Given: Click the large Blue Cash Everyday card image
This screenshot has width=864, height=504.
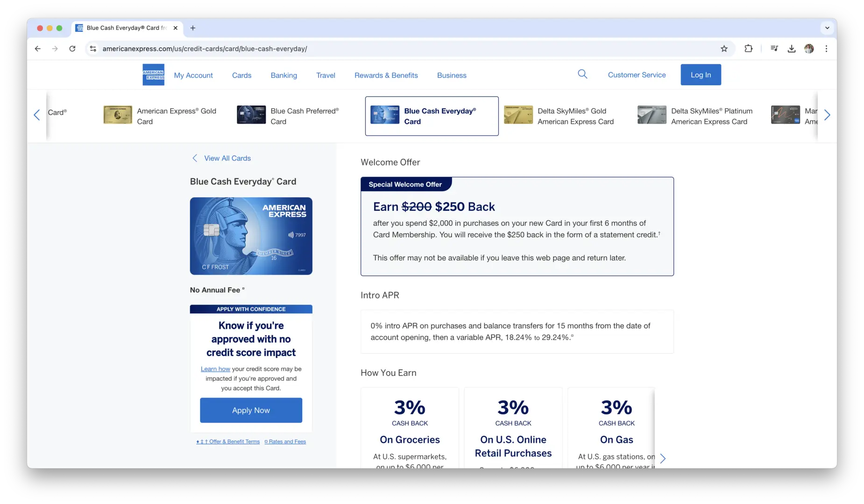Looking at the screenshot, I should click(251, 236).
